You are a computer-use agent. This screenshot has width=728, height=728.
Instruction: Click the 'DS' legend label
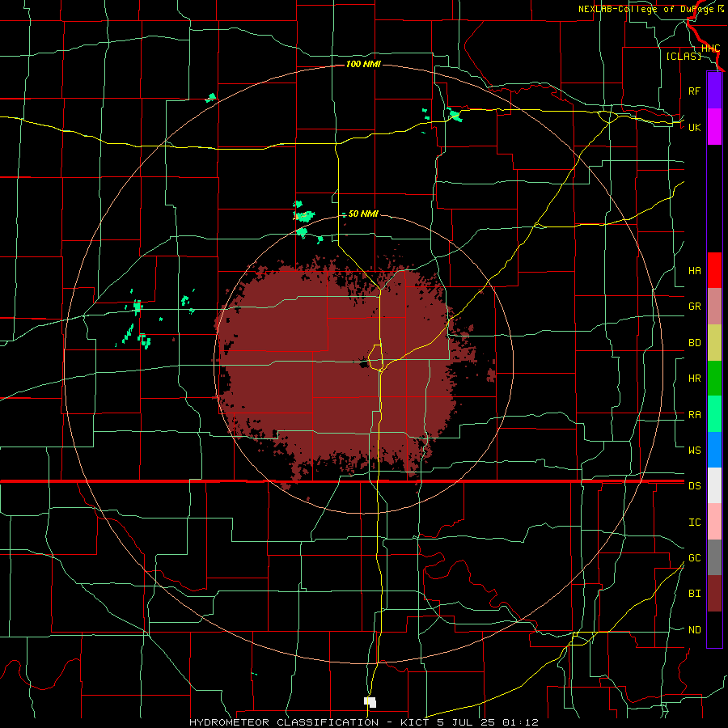pyautogui.click(x=694, y=486)
